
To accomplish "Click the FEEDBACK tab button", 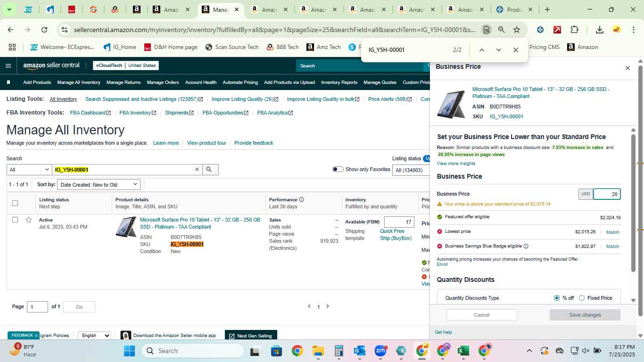I will pos(24,335).
